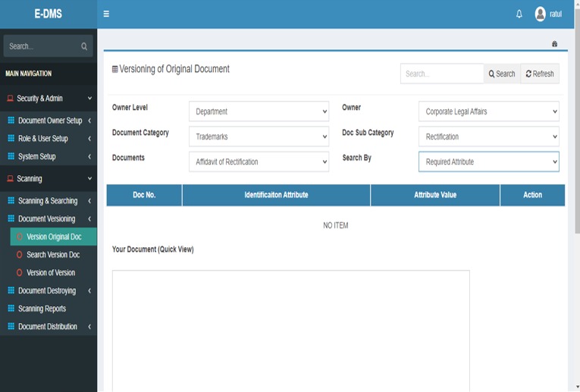Click the Search button
Image resolution: width=580 pixels, height=392 pixels.
coord(502,74)
